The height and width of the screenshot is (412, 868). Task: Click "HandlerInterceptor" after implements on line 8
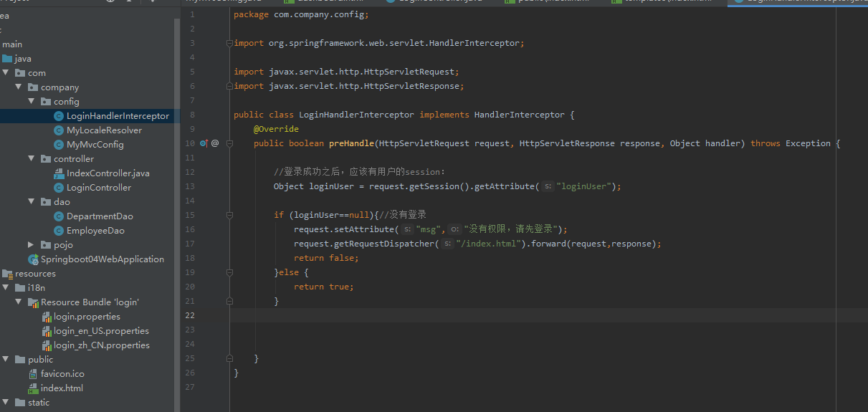pos(520,115)
